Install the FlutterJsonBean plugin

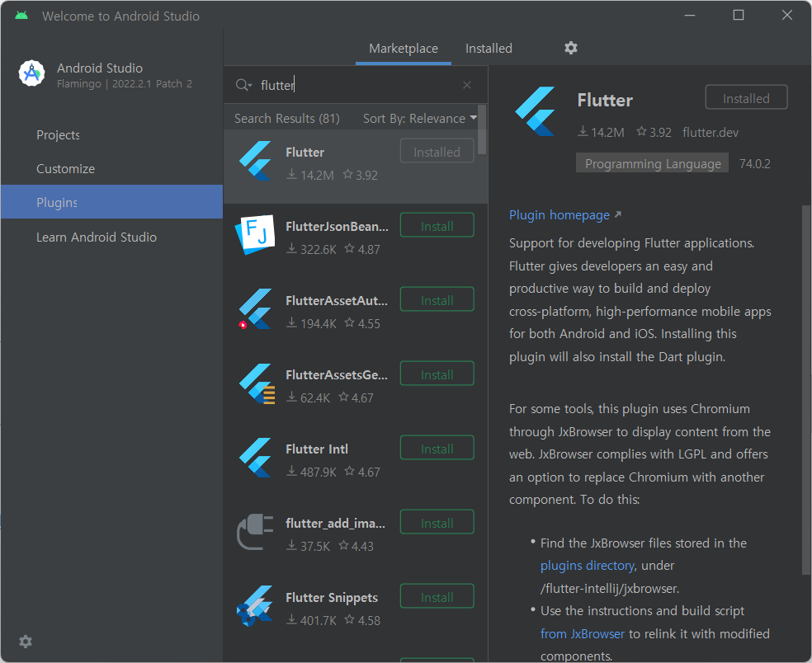437,226
